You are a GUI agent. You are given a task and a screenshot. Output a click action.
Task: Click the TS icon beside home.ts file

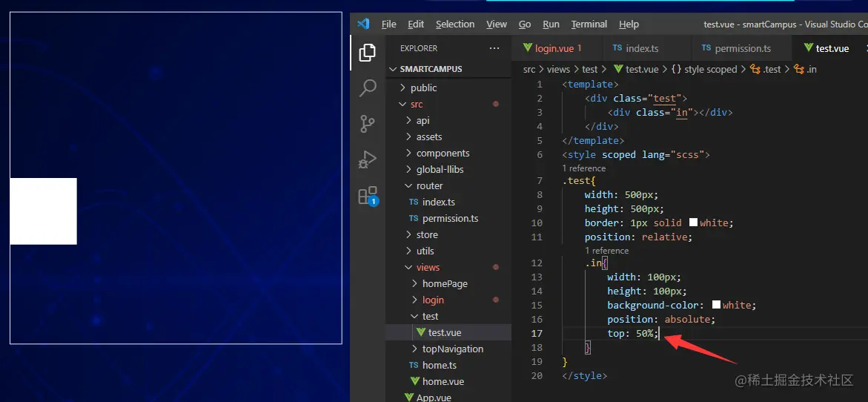[414, 365]
